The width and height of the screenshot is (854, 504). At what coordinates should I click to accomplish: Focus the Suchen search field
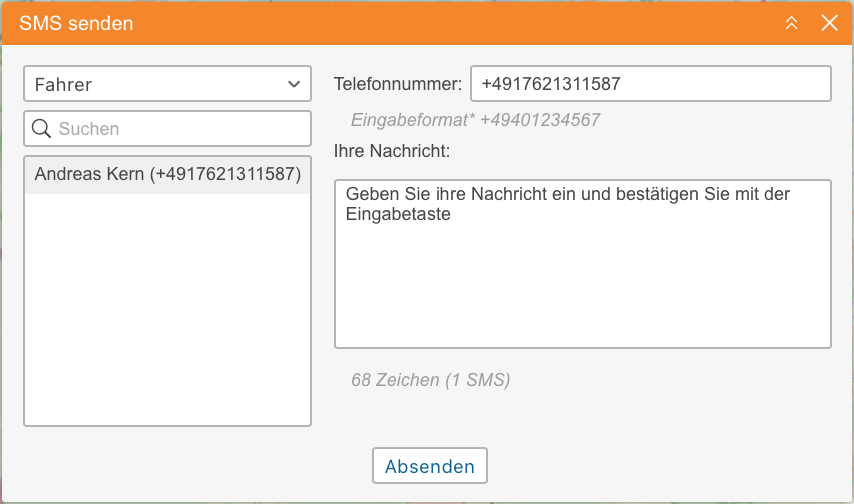180,129
